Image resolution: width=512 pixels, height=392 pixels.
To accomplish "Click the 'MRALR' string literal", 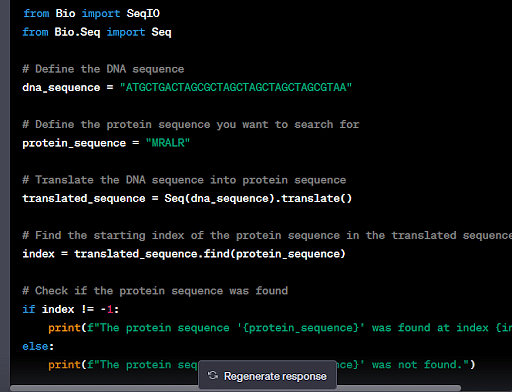I will coord(168,143).
